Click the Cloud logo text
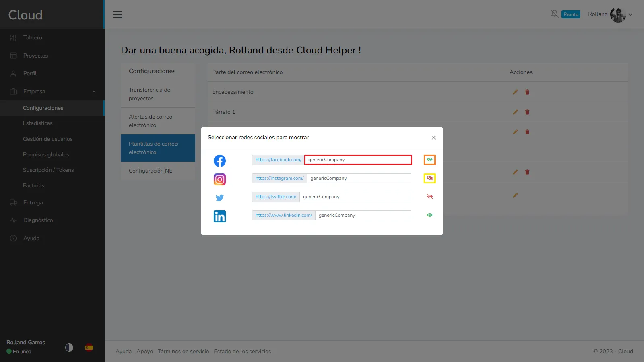 tap(25, 15)
